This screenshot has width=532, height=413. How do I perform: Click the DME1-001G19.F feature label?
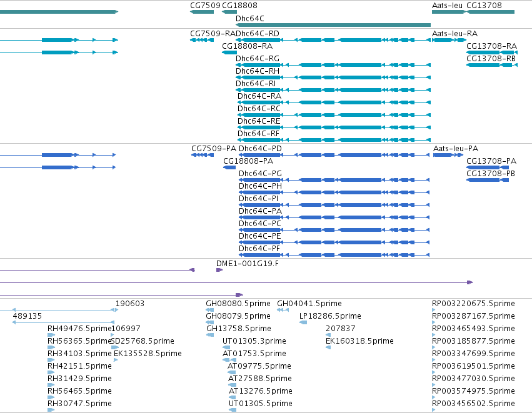248,264
